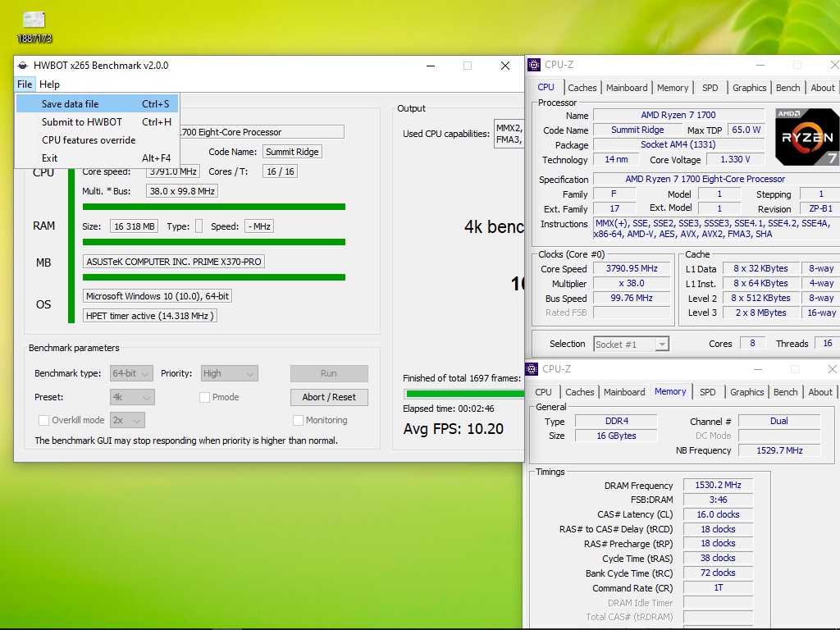Click the Core speed field showing 3791.0 MHz
Viewport: 840px width, 630px height.
173,171
